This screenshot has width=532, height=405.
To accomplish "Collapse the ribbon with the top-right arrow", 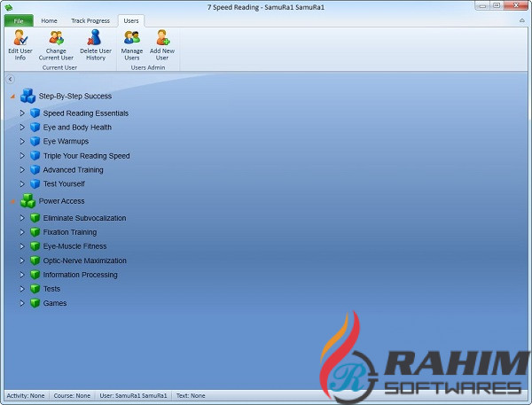I will click(522, 20).
